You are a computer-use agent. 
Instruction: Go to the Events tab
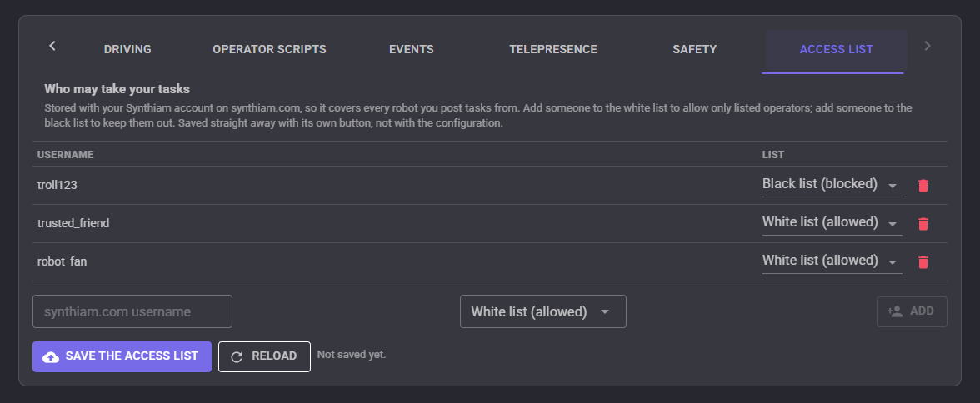click(x=412, y=49)
